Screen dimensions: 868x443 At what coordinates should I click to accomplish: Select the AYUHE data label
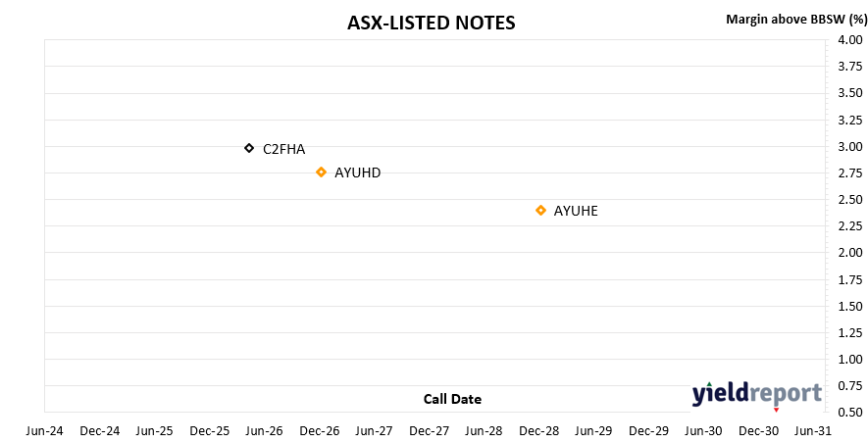(x=576, y=212)
